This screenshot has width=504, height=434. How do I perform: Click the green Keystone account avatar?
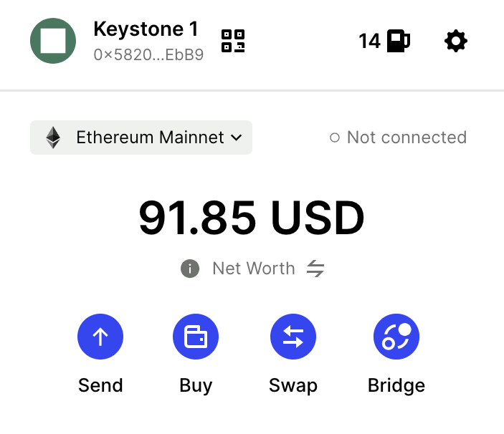(53, 41)
